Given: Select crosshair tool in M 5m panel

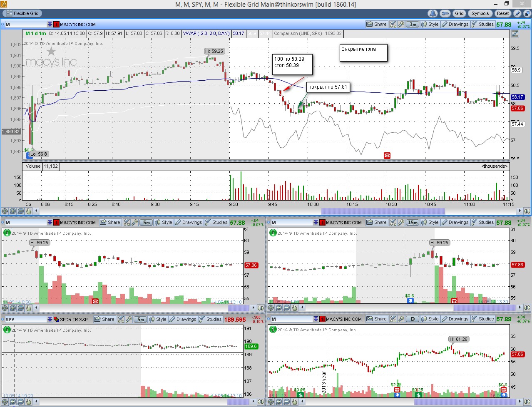Looking at the screenshot, I should click(x=5, y=308).
